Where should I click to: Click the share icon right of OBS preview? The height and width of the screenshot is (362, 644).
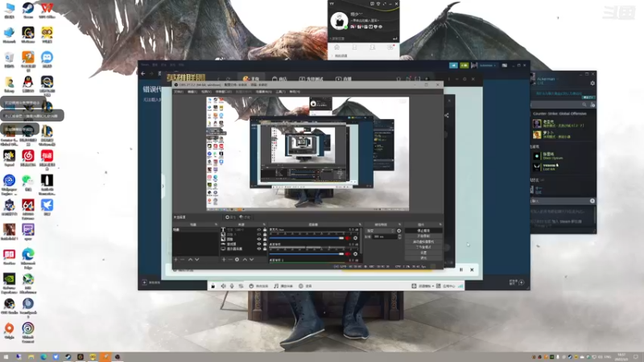pyautogui.click(x=447, y=115)
